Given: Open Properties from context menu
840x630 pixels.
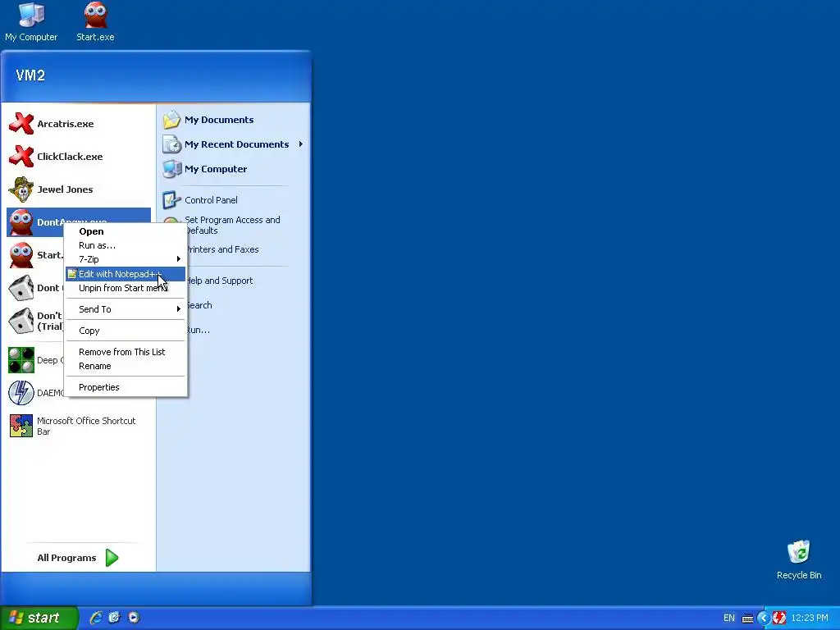Looking at the screenshot, I should coord(126,387).
